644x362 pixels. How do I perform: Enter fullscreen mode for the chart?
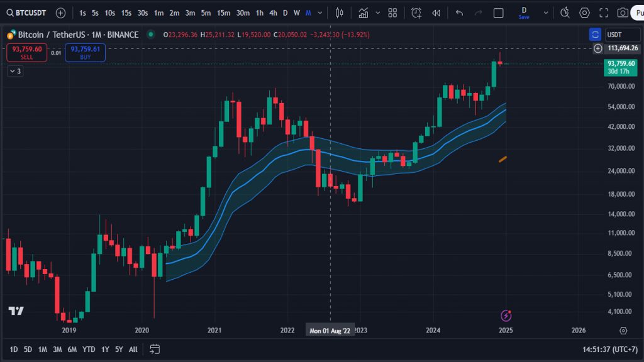(x=603, y=12)
